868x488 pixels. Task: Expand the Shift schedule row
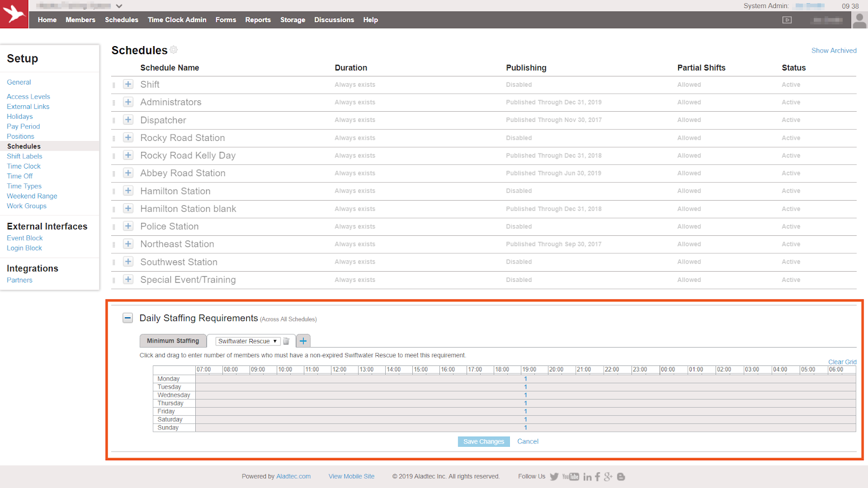click(128, 85)
